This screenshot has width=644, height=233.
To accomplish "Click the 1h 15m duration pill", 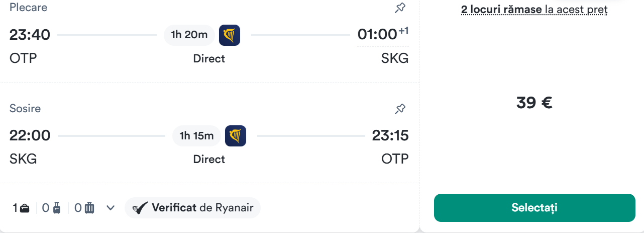I will 196,136.
